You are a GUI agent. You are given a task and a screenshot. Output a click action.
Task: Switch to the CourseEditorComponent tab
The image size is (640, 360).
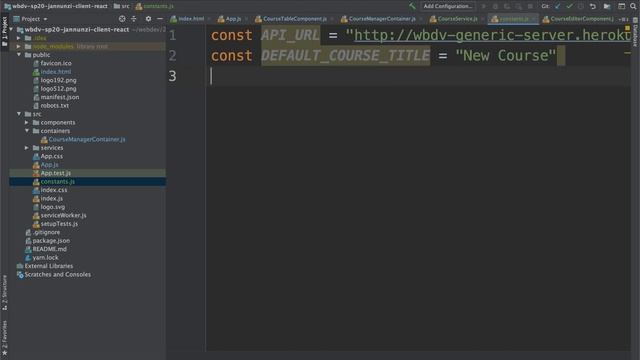click(x=580, y=19)
